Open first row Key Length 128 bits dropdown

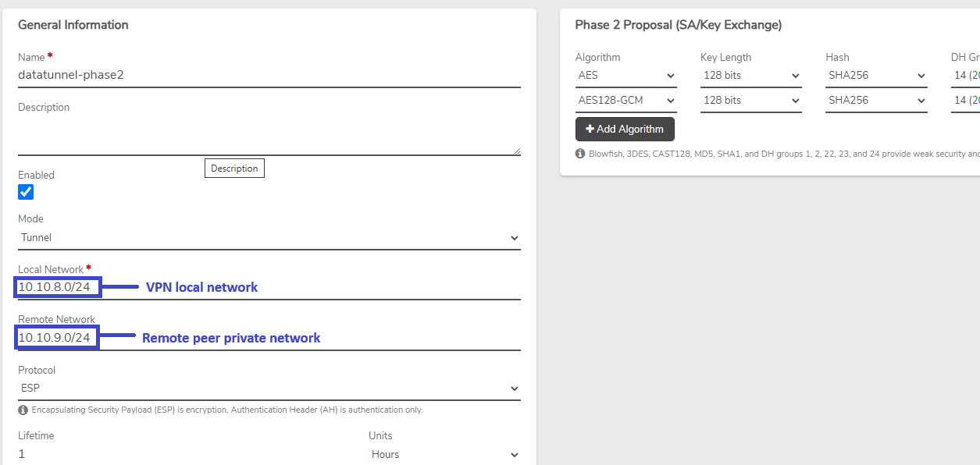point(751,76)
